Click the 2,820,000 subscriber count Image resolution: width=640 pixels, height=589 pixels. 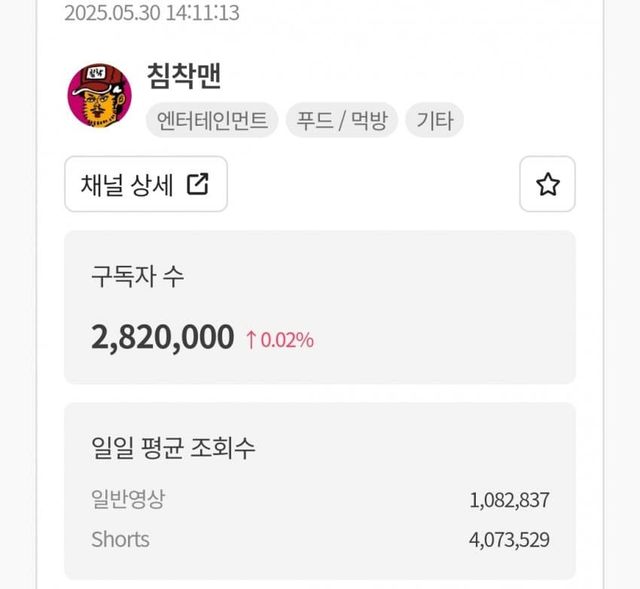pos(162,338)
